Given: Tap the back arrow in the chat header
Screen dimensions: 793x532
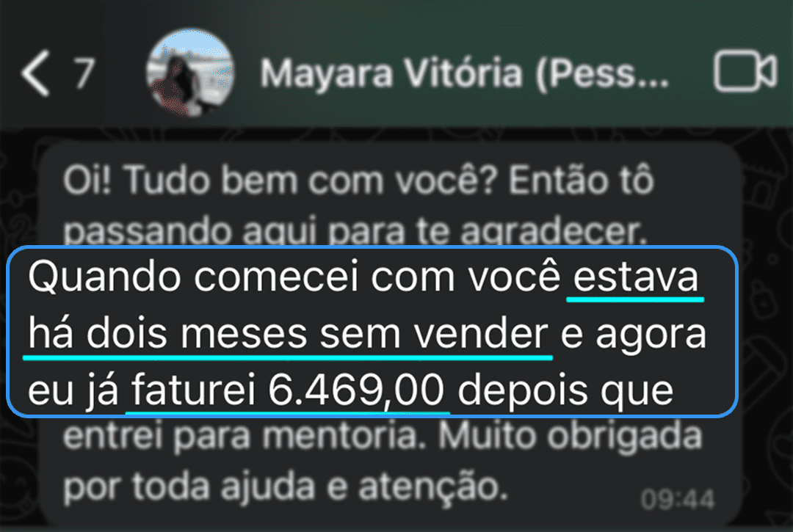Looking at the screenshot, I should pos(36,73).
